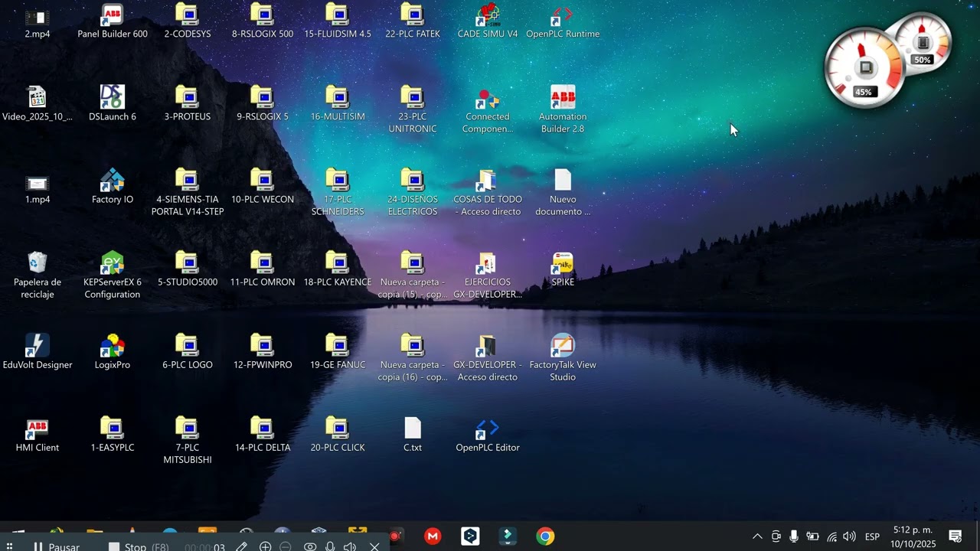The height and width of the screenshot is (551, 980).
Task: Open the MEGA app on the taskbar
Action: pos(433,536)
